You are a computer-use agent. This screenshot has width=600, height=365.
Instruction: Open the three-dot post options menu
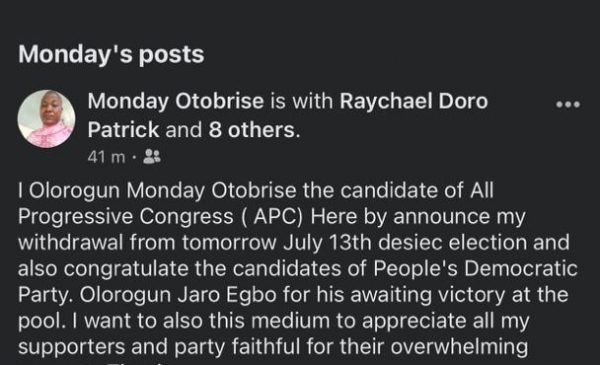[x=568, y=104]
